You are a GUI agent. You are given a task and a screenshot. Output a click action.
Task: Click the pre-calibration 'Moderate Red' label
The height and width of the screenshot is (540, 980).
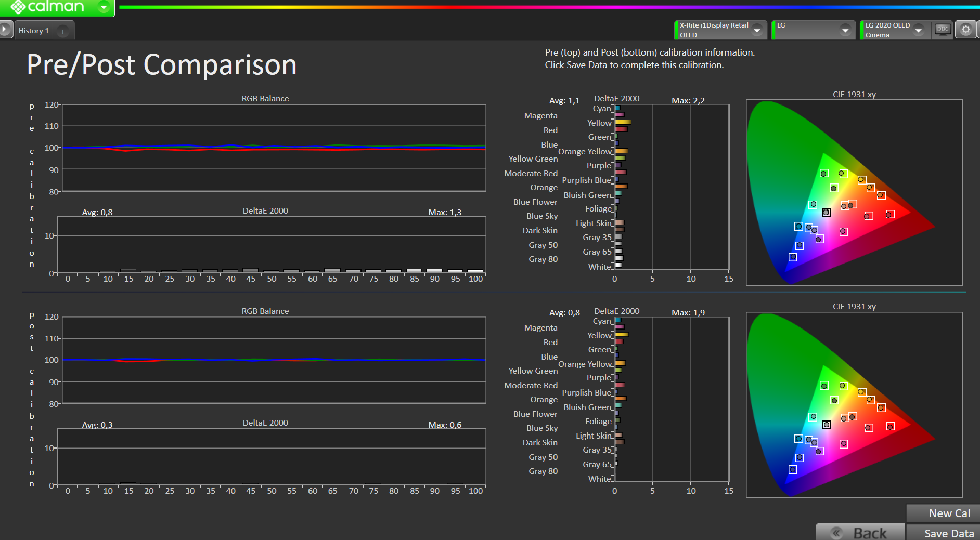[531, 173]
